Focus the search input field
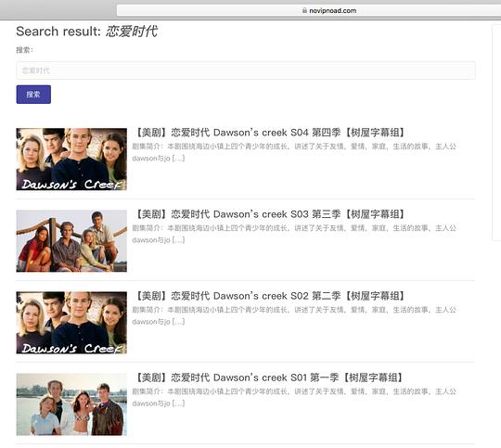This screenshot has width=501, height=448. point(246,70)
